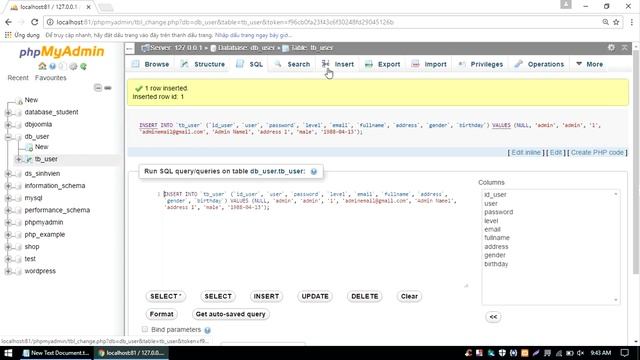Open the Apps (Ứng dụng) bookmarks shortcut
Viewport: 640px width, 360px height.
(x=22, y=35)
